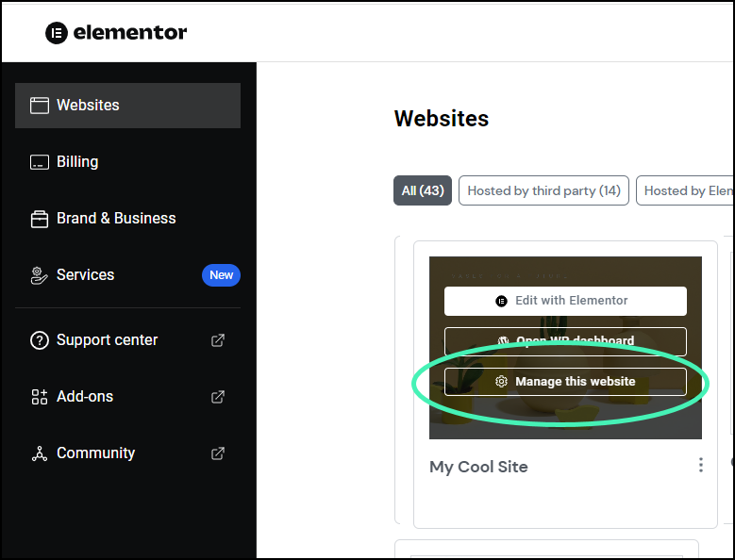
Task: Click Manage this website button
Action: point(565,382)
